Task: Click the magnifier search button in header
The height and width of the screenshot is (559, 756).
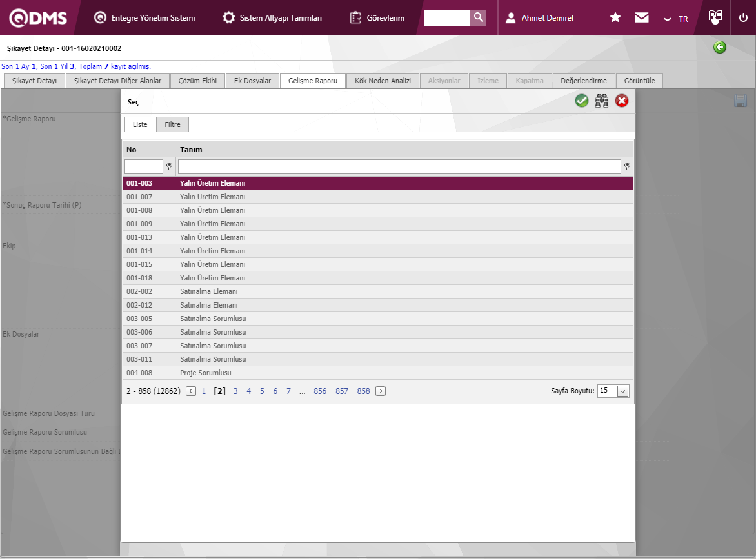Action: (478, 17)
